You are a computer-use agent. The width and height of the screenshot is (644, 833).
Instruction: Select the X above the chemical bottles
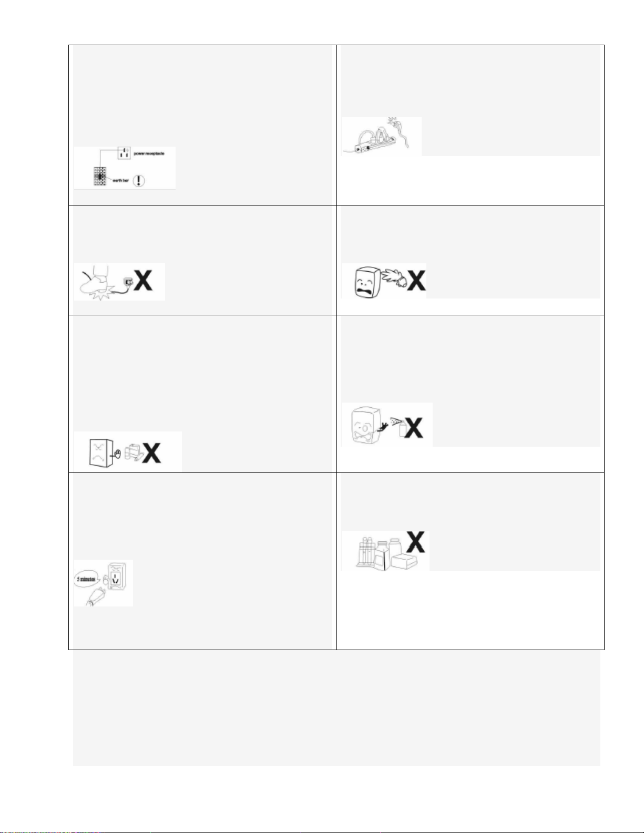coord(416,542)
